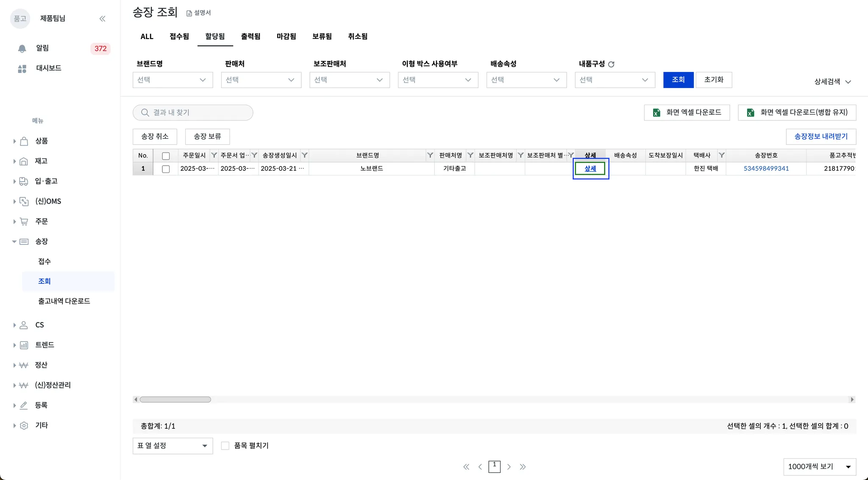868x480 pixels.
Task: Click refresh icon beside 내품구성
Action: [611, 64]
